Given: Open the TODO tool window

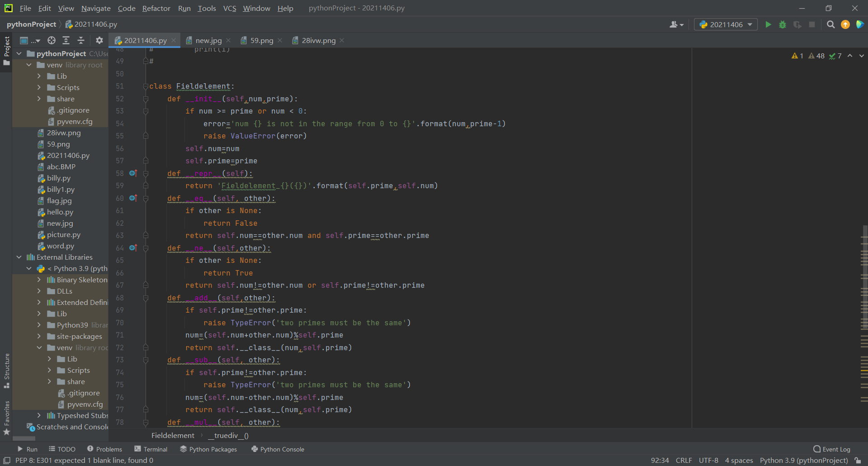Looking at the screenshot, I should [62, 449].
